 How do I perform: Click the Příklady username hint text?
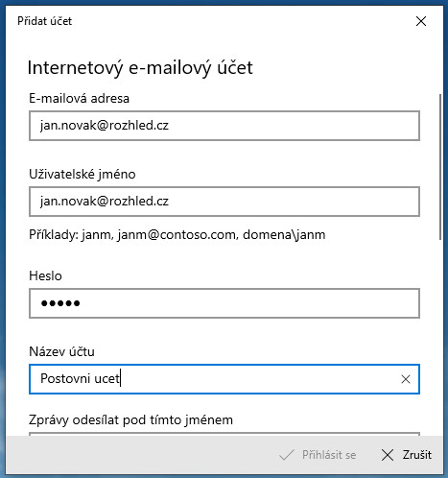tap(177, 235)
